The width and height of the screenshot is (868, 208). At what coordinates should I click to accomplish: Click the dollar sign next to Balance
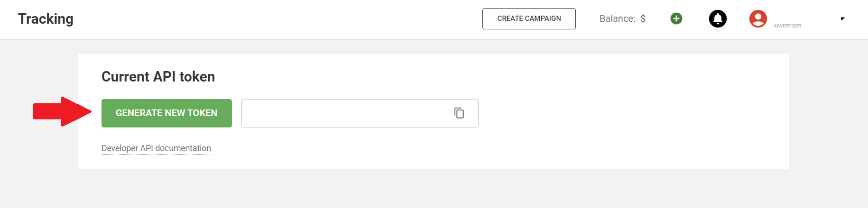pos(643,18)
